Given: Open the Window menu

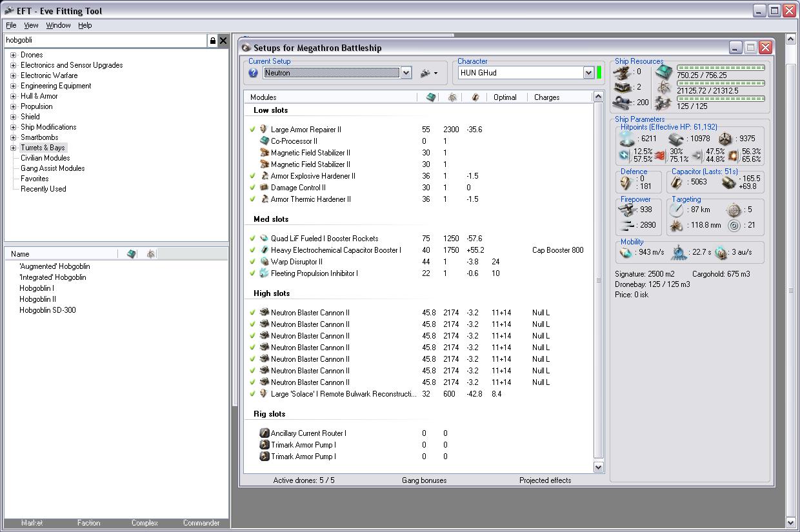Looking at the screenshot, I should pyautogui.click(x=58, y=25).
